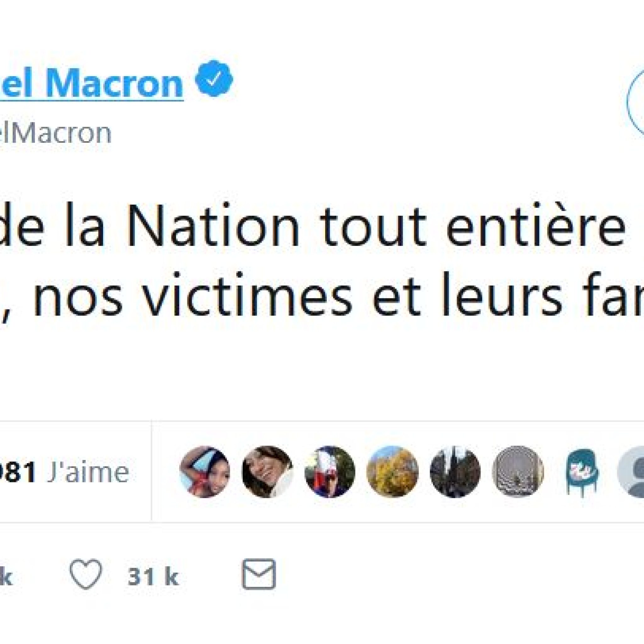
Task: Click the word entière in the tweet
Action: (535, 228)
